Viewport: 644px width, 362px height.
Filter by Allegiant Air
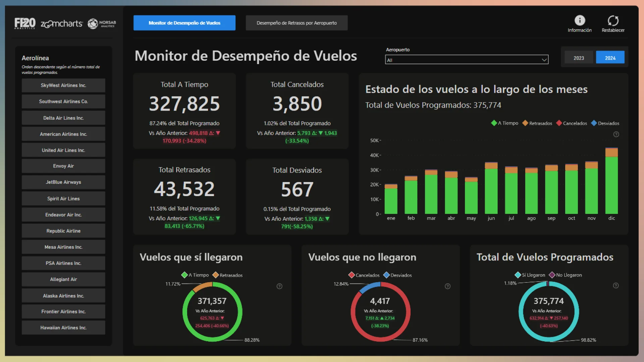[x=63, y=279]
